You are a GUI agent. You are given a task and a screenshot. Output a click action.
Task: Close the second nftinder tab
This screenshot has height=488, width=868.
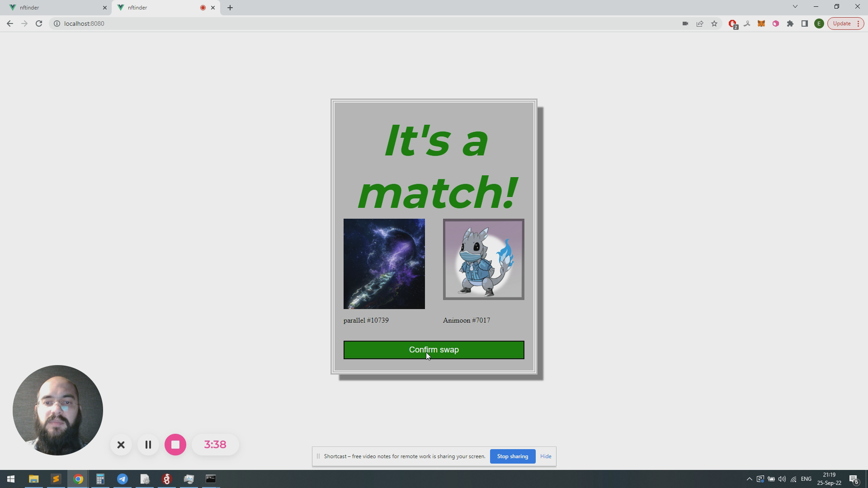[x=213, y=8]
